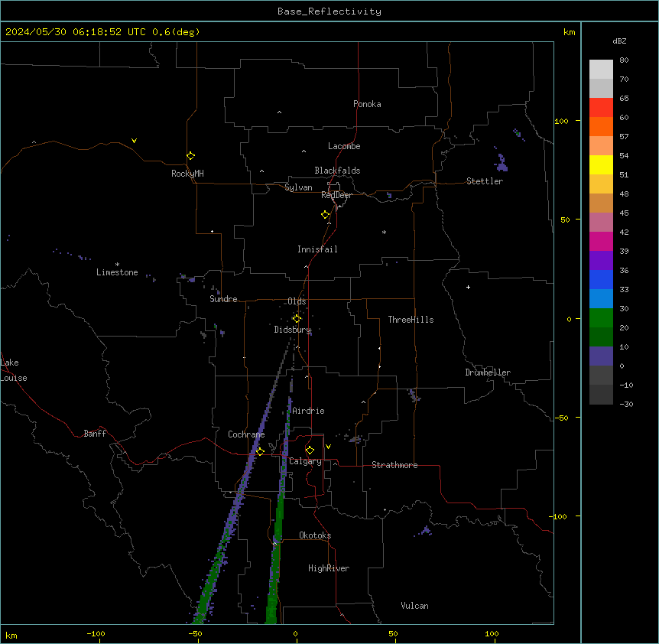
Task: Pick the yellow 51-54 dBZ legend swatch
Action: pyautogui.click(x=601, y=164)
